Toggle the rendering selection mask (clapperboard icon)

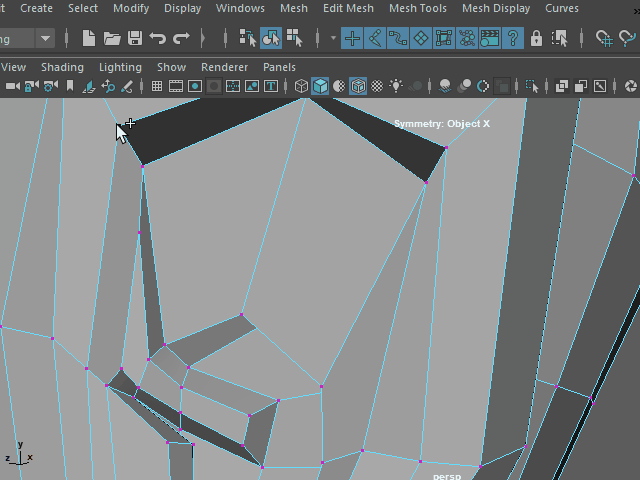point(490,39)
